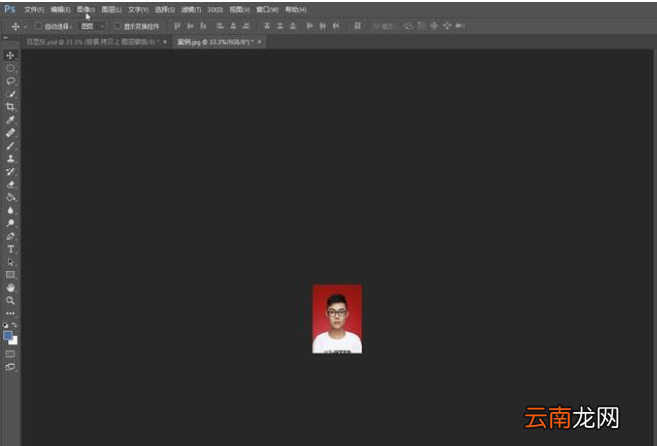The width and height of the screenshot is (657, 446).
Task: Open the 窗口(W) menu
Action: point(267,9)
